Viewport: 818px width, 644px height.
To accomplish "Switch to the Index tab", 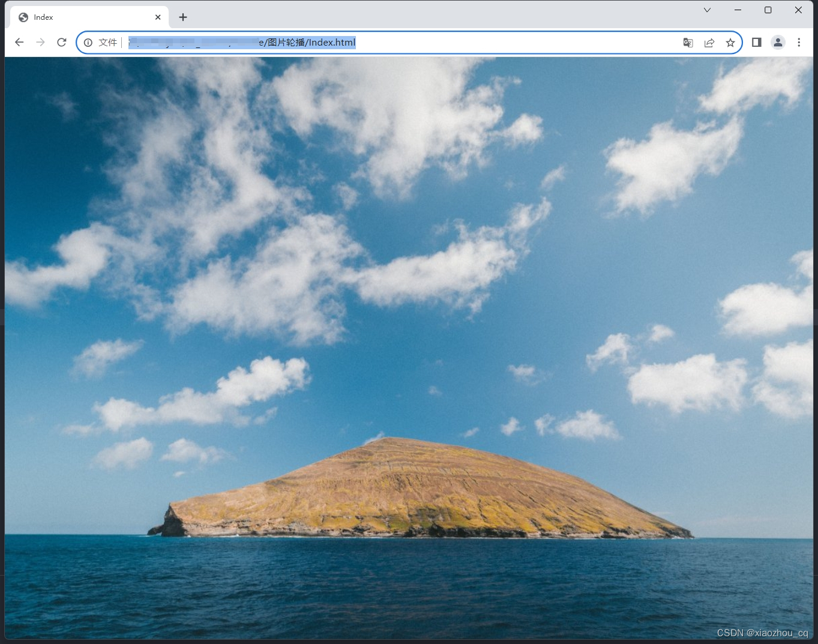I will [x=89, y=17].
